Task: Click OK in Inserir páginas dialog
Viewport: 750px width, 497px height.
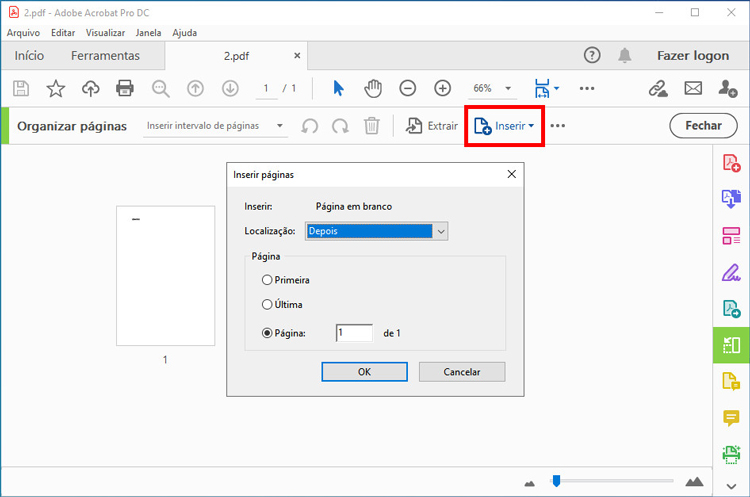Action: coord(364,372)
